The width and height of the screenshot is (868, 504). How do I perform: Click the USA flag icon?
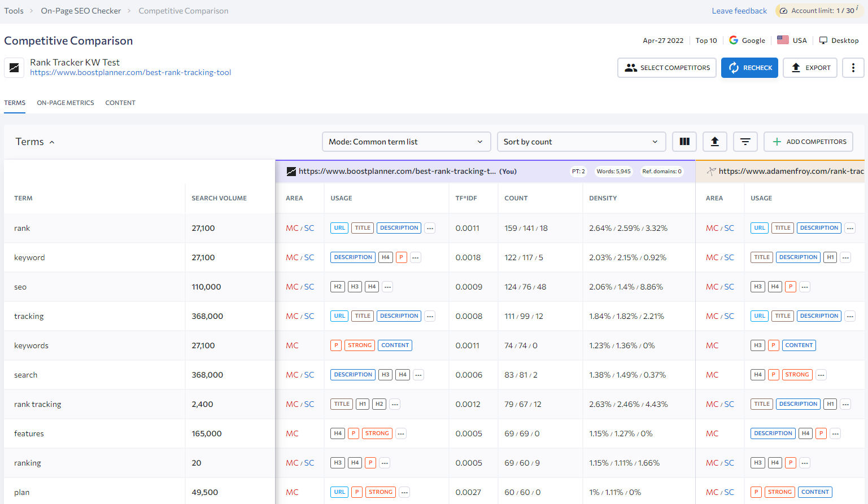[783, 40]
